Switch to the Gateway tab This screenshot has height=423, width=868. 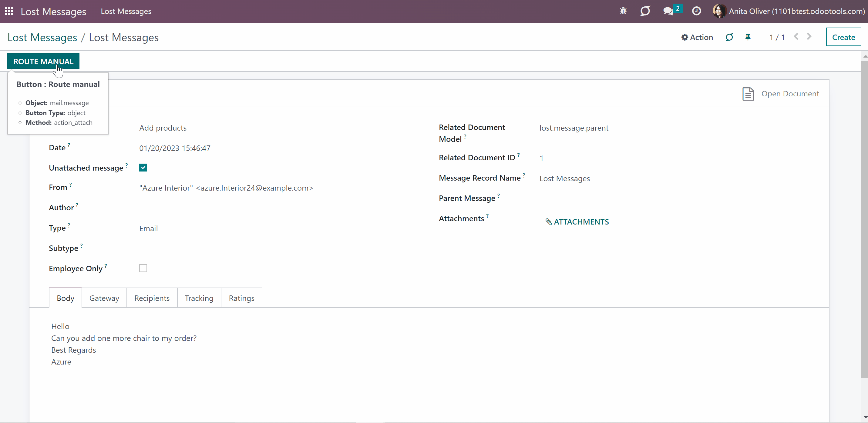[x=104, y=298]
